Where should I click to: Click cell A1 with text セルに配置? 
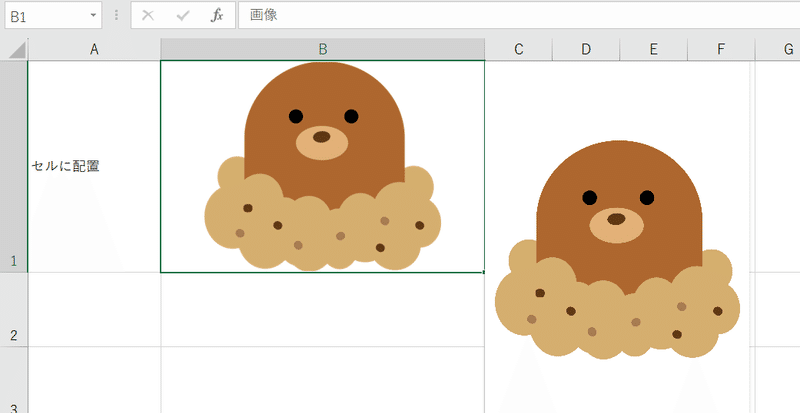(94, 166)
